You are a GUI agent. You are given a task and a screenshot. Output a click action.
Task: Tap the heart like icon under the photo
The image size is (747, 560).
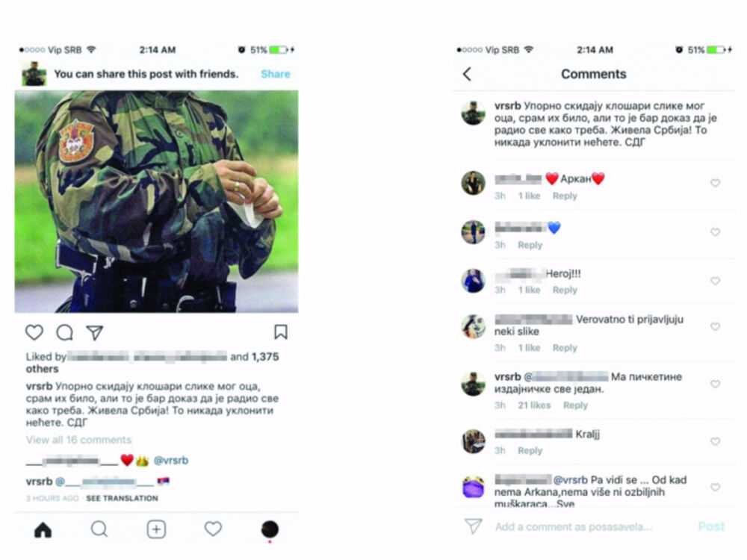tap(34, 332)
